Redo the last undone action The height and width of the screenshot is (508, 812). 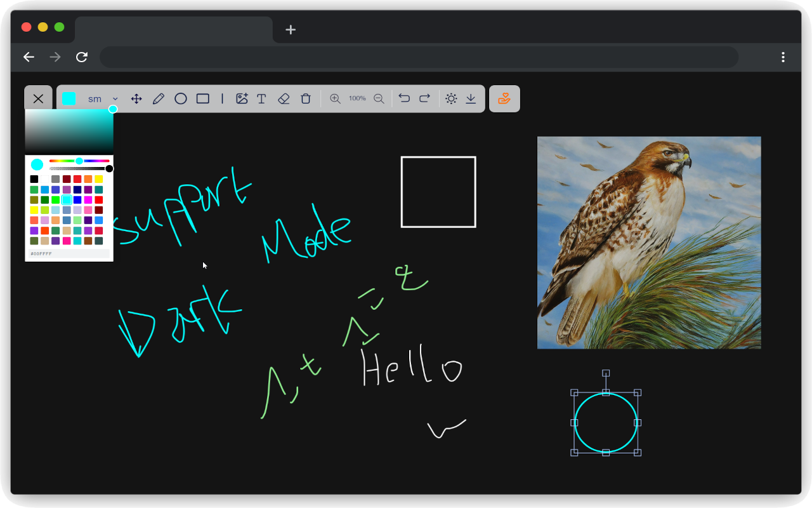[x=425, y=98]
